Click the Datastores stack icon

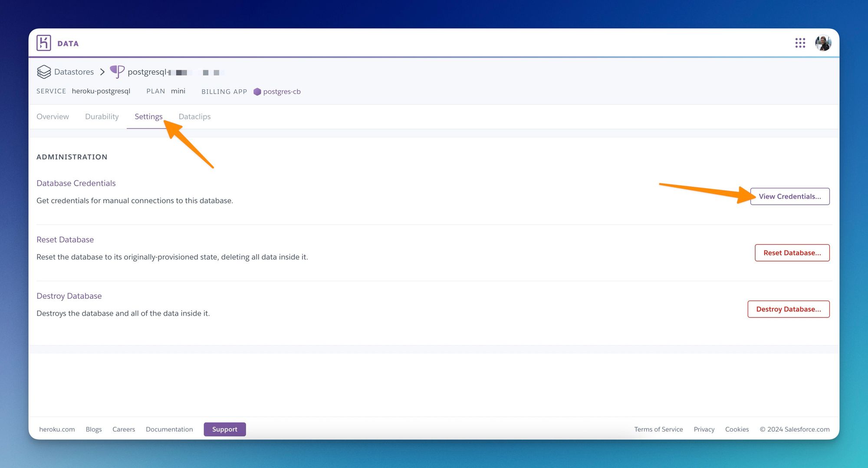44,72
